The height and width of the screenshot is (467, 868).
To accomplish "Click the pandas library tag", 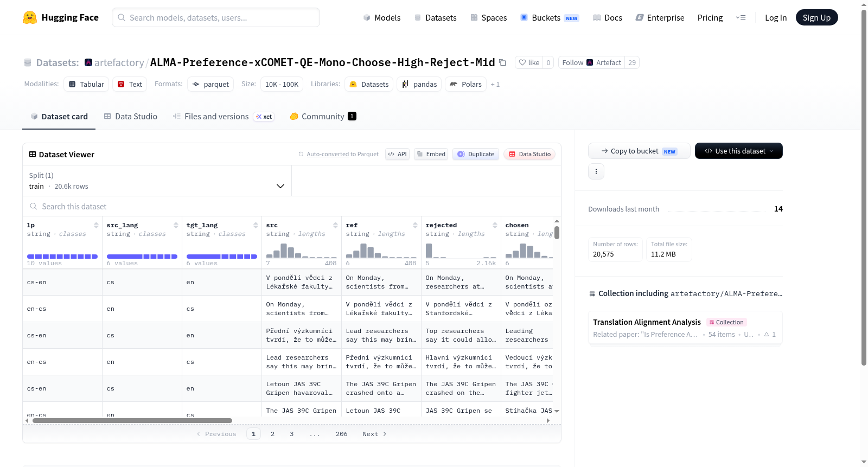I will pyautogui.click(x=419, y=84).
